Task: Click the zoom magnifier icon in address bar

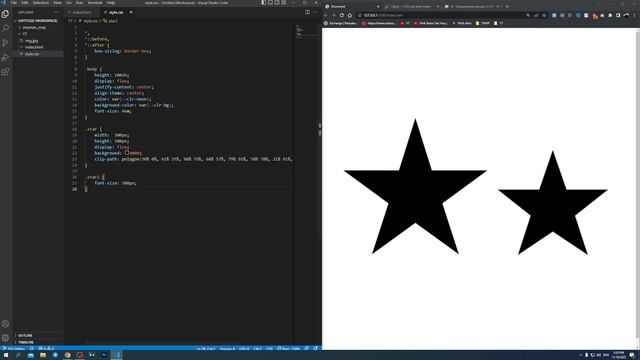Action: [528, 16]
